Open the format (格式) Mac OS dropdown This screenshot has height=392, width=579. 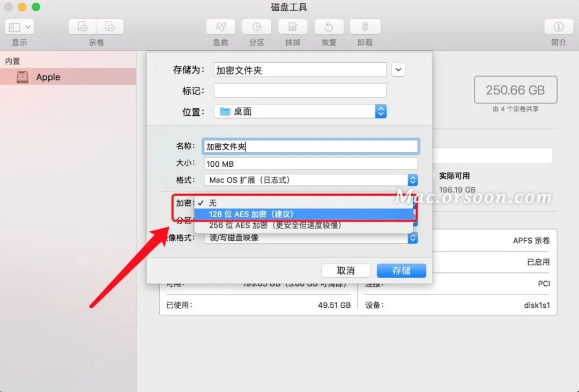pyautogui.click(x=311, y=180)
